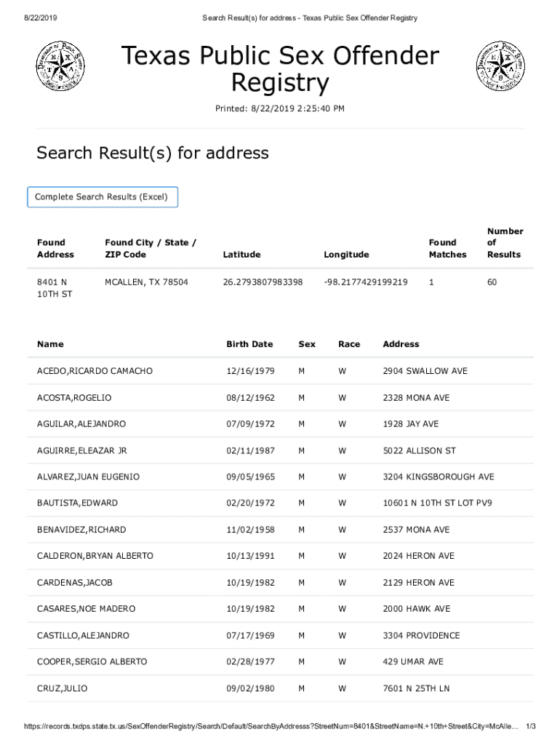Open Complete Search Results (Excel) export

[x=102, y=197]
